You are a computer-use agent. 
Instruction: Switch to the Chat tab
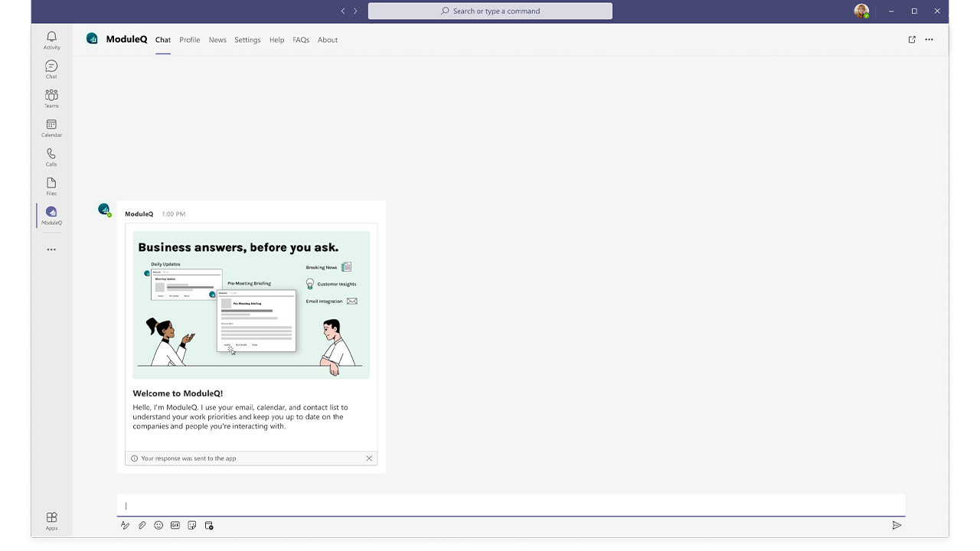(163, 40)
